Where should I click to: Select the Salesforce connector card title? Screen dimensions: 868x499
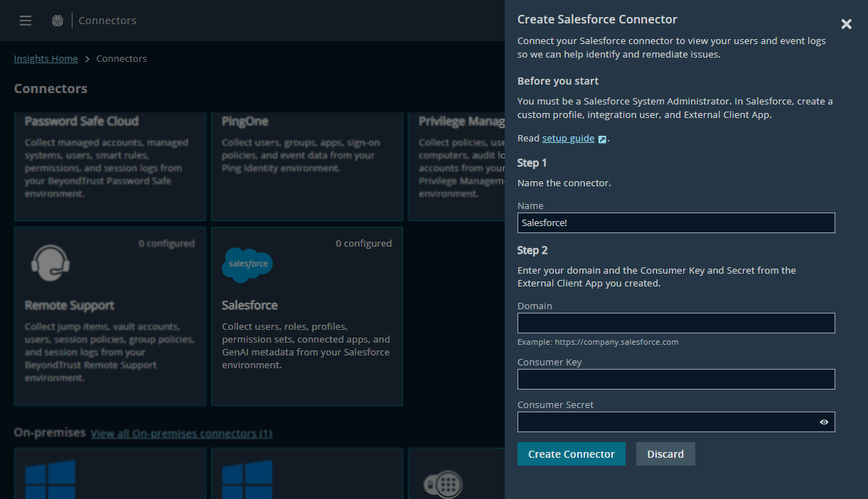pos(250,305)
